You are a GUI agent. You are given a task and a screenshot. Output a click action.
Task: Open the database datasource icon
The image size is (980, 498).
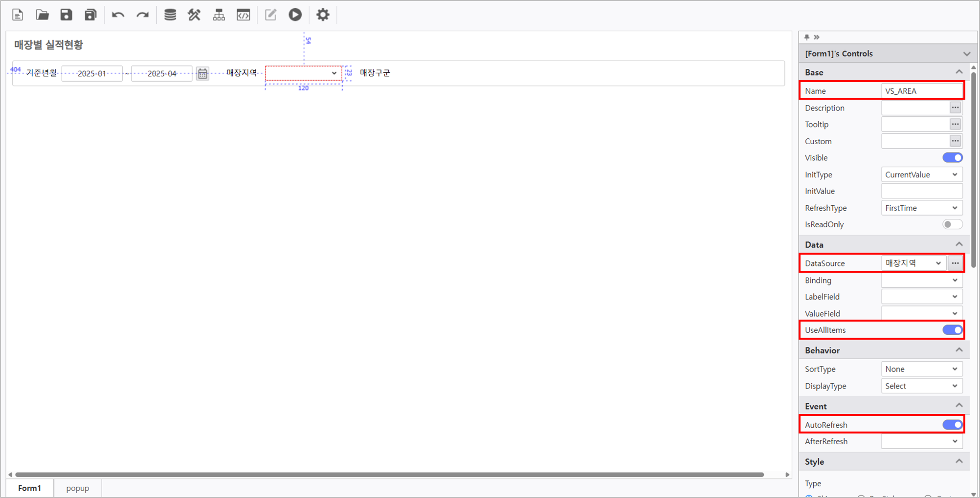coord(170,15)
